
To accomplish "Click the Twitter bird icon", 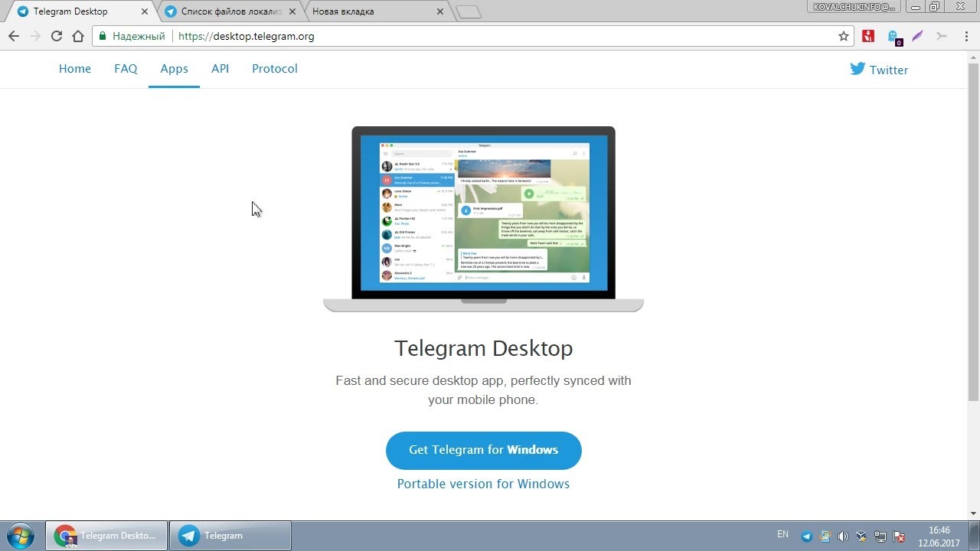I will [857, 69].
